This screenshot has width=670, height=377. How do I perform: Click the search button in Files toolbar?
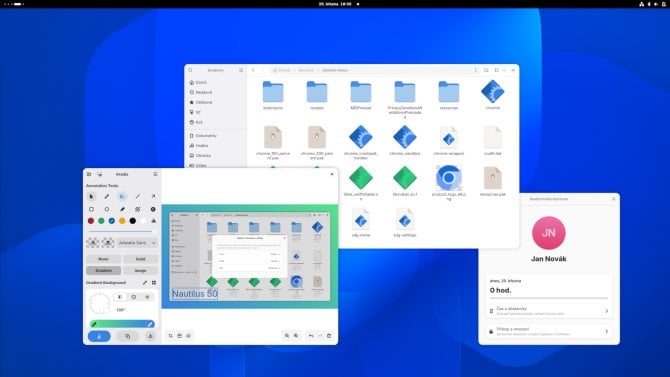pyautogui.click(x=486, y=70)
